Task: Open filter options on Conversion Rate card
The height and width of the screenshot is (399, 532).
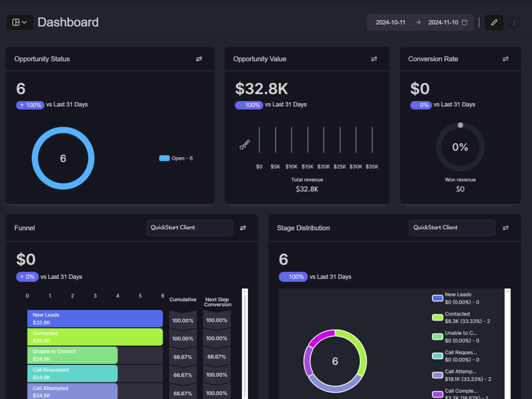Action: tap(505, 59)
